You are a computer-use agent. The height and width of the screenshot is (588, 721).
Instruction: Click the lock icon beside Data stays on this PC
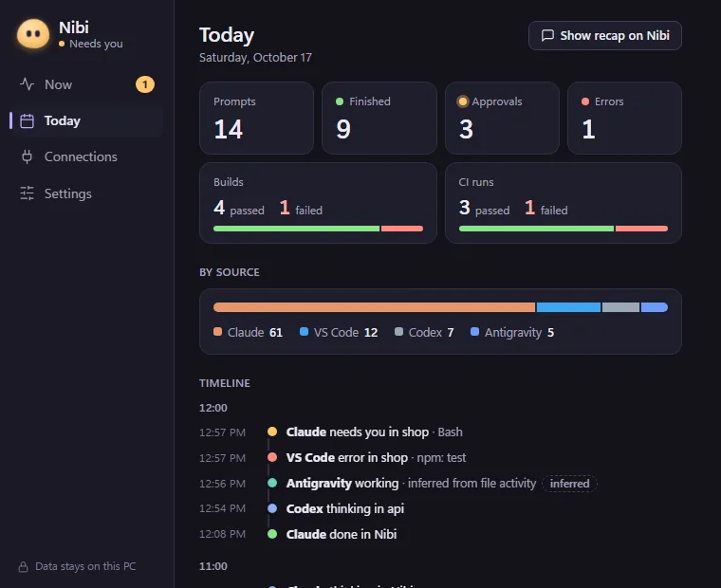pyautogui.click(x=23, y=567)
